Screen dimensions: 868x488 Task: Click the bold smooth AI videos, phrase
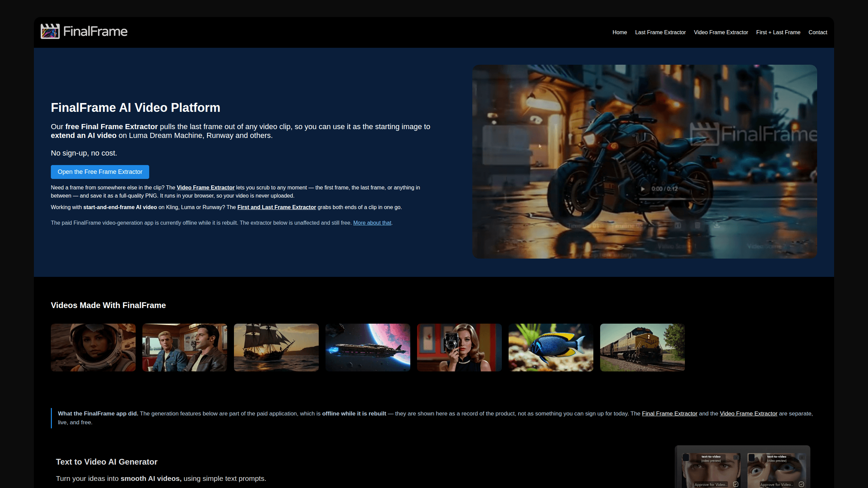tap(151, 478)
